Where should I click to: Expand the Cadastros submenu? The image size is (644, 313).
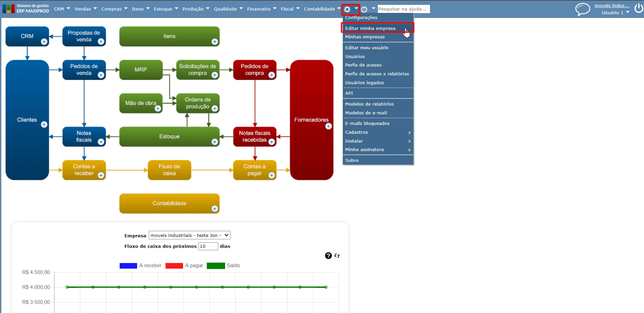[x=378, y=132]
